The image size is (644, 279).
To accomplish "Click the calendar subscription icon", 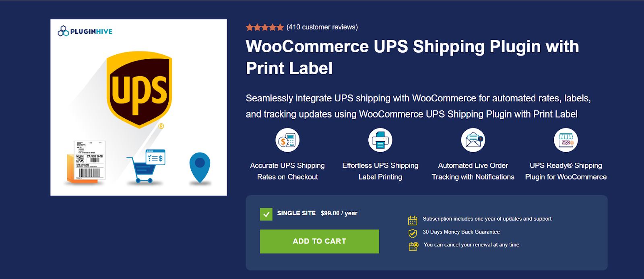I will pos(413,220).
